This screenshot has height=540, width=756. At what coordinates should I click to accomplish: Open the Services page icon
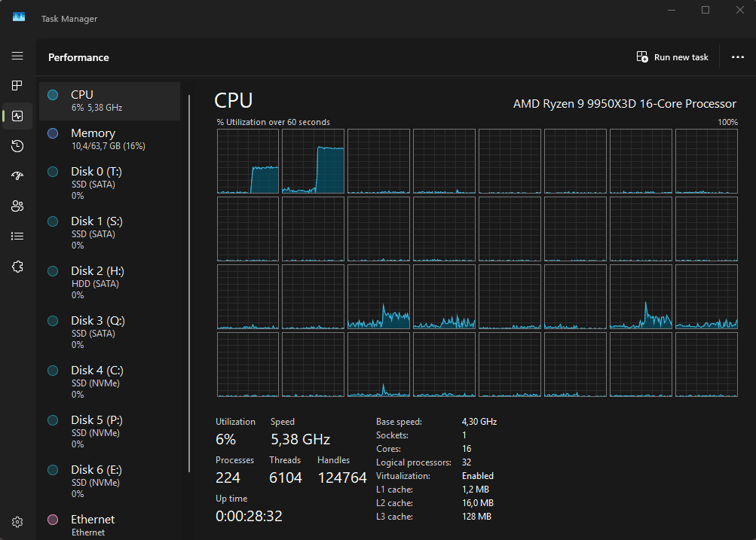click(x=17, y=267)
